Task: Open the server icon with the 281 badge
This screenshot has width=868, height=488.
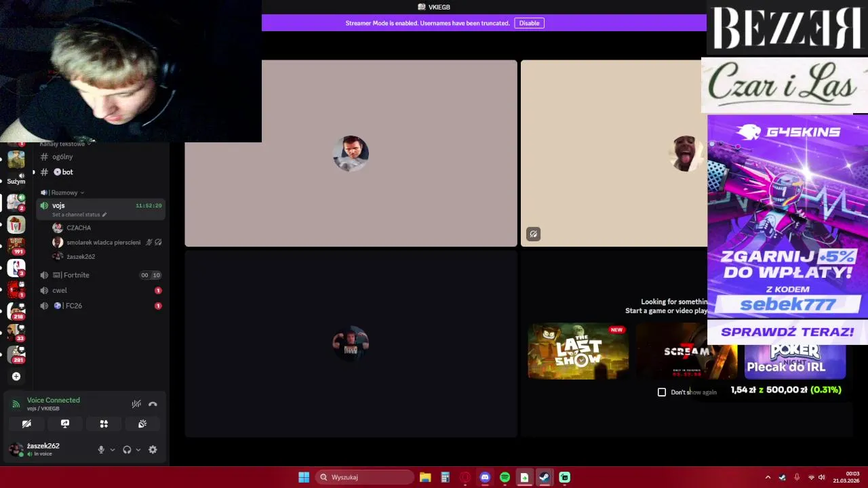Action: coord(16,354)
